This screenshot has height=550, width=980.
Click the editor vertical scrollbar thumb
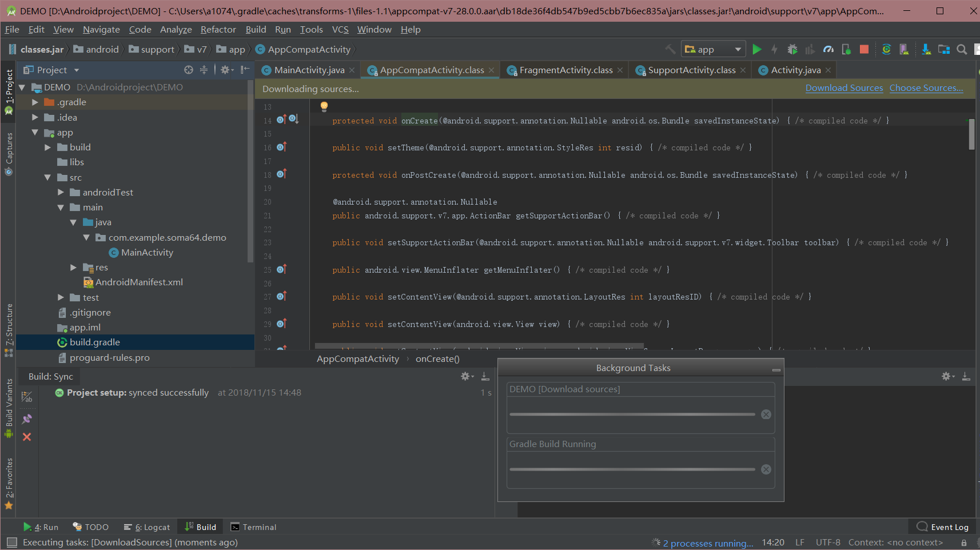coord(971,134)
